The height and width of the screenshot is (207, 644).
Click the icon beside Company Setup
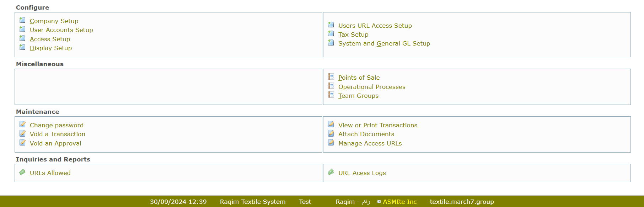tap(22, 20)
